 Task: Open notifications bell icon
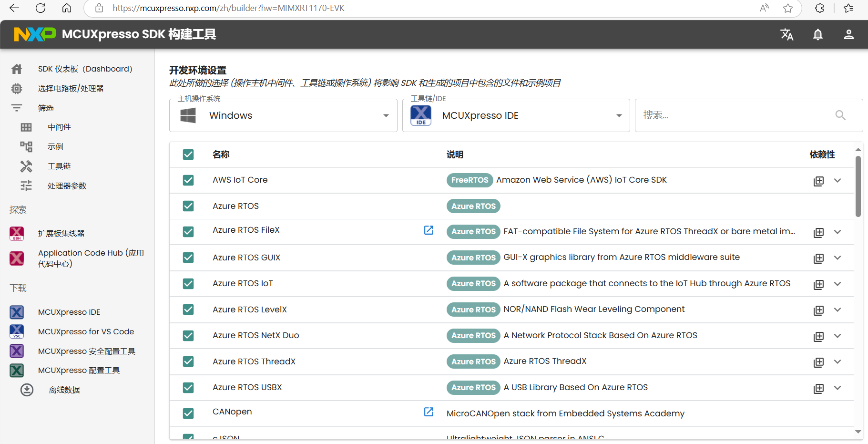pyautogui.click(x=818, y=34)
